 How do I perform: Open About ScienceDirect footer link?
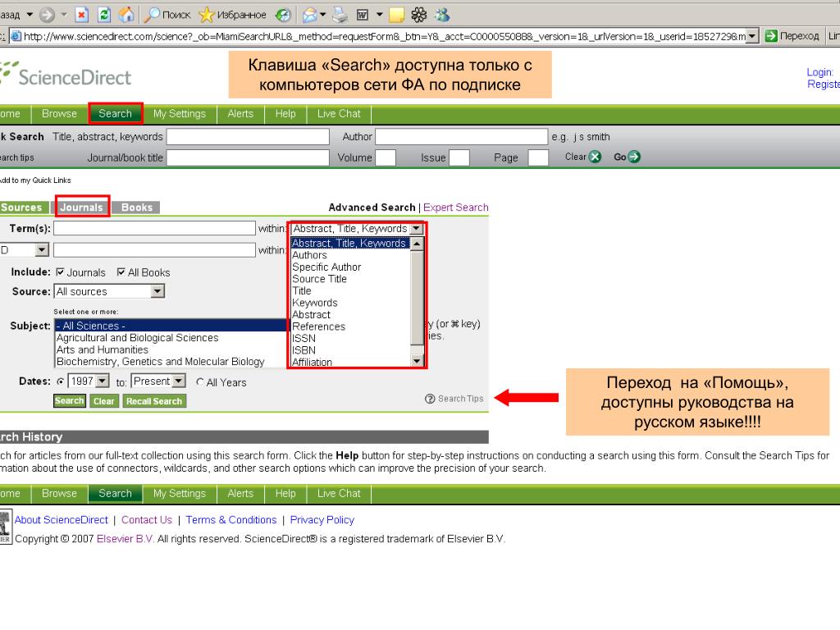click(x=61, y=519)
